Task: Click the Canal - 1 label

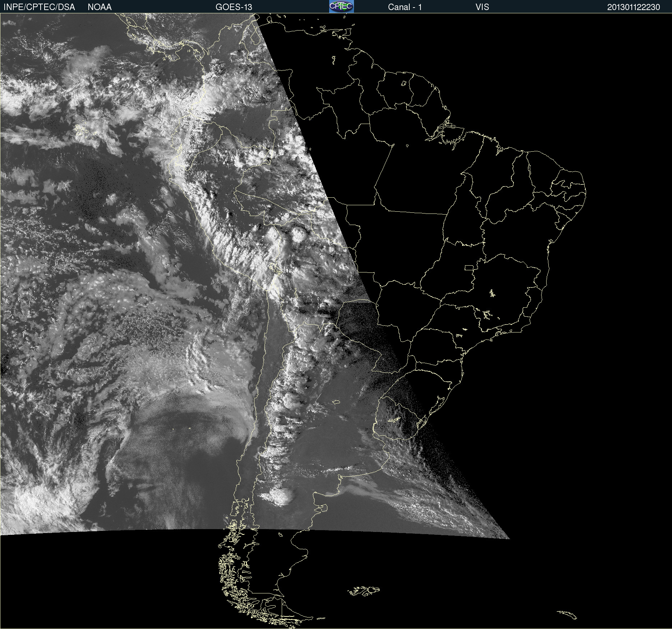Action: click(x=405, y=7)
